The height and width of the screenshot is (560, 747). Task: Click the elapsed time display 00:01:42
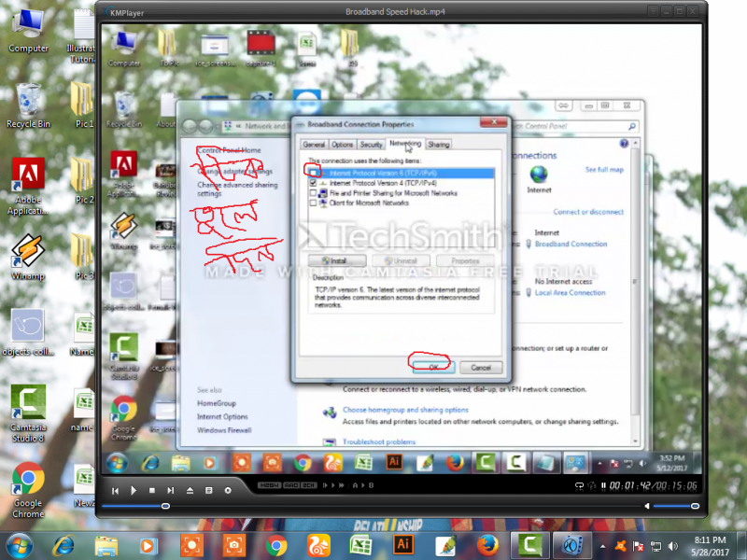point(630,485)
